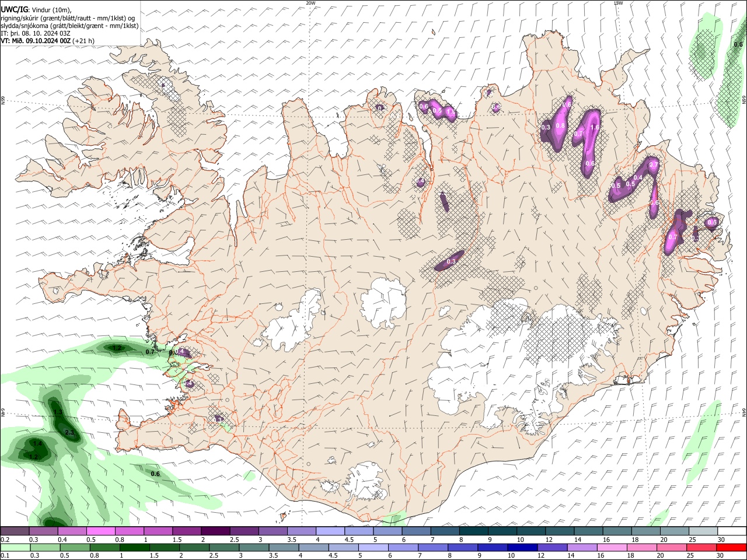The image size is (747, 560).
Task: Click the '1.4' rain value on the map
Action: coord(37,444)
